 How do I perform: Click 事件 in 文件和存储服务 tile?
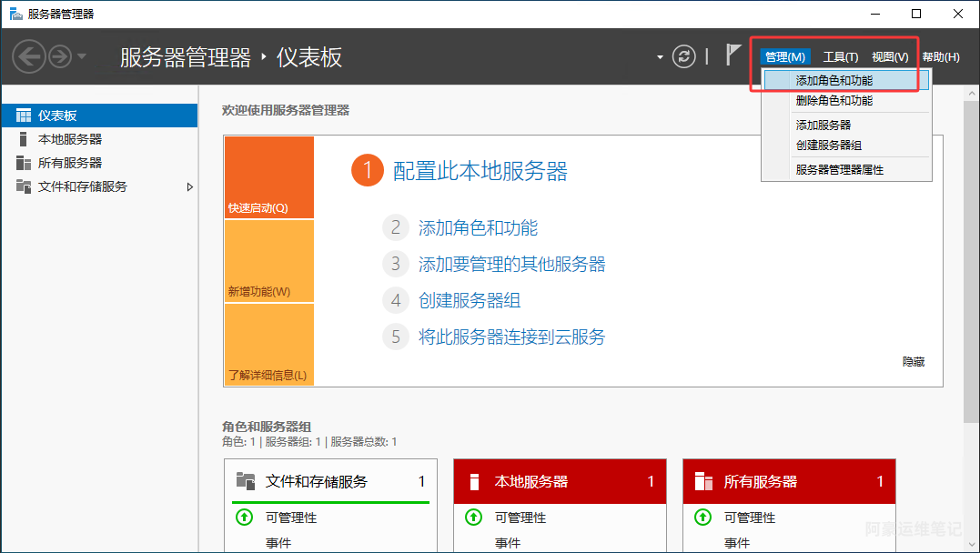(278, 543)
